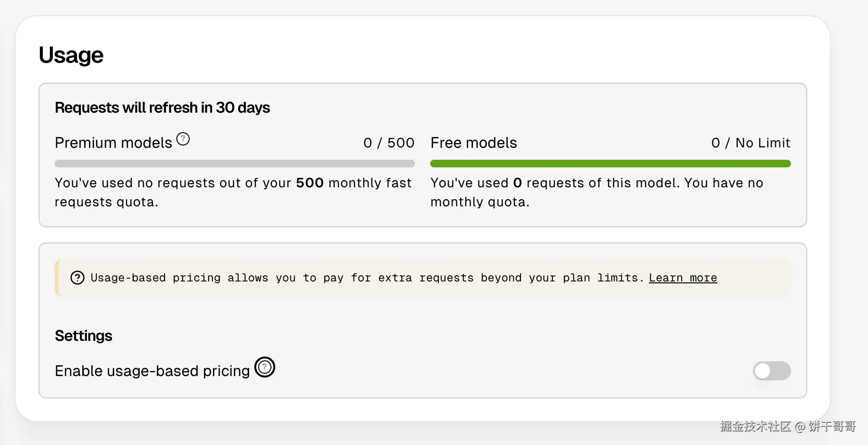Click the 0 / 500 premium request counter
Screen dimensions: 868x445
click(x=388, y=143)
